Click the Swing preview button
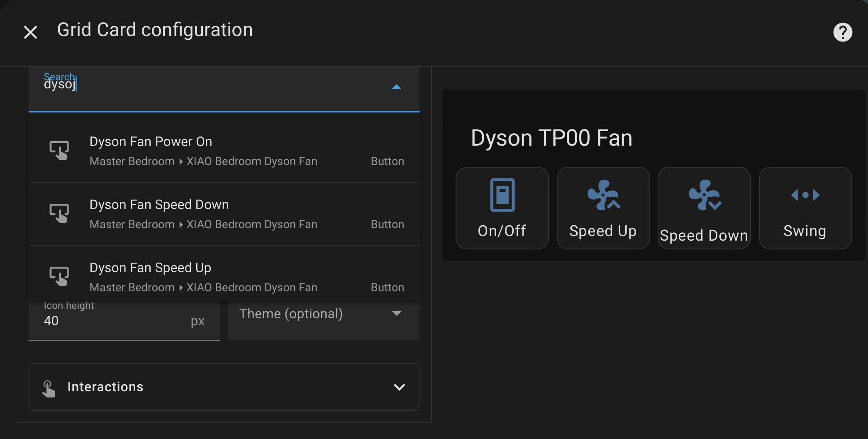This screenshot has width=868, height=439. click(x=805, y=208)
